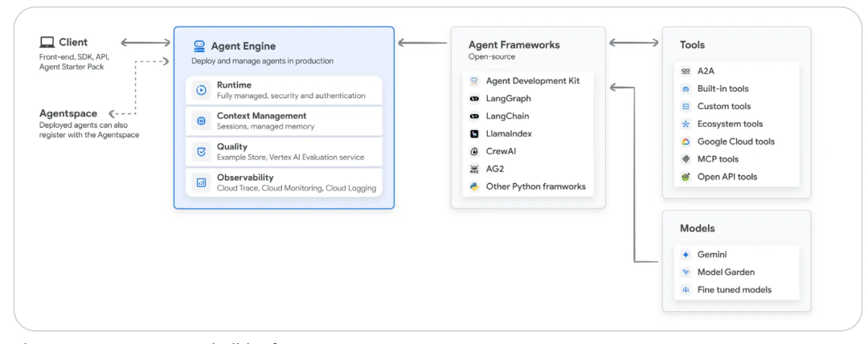Click the Open API tools icon

pyautogui.click(x=686, y=177)
